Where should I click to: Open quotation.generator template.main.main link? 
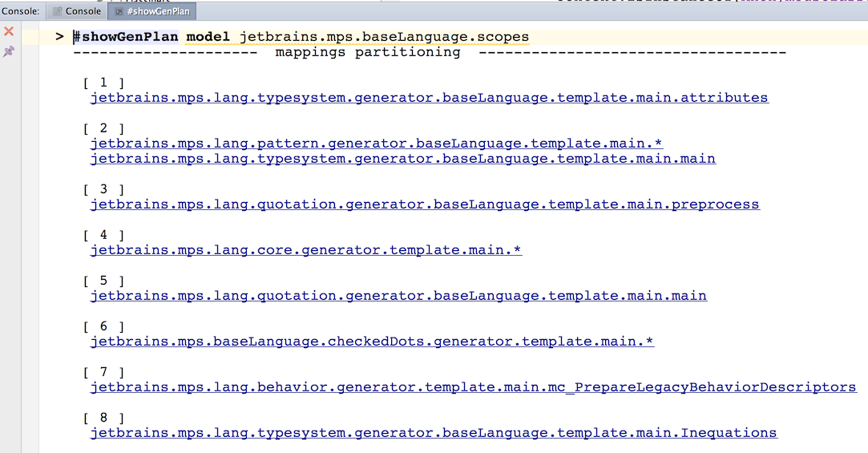point(398,296)
